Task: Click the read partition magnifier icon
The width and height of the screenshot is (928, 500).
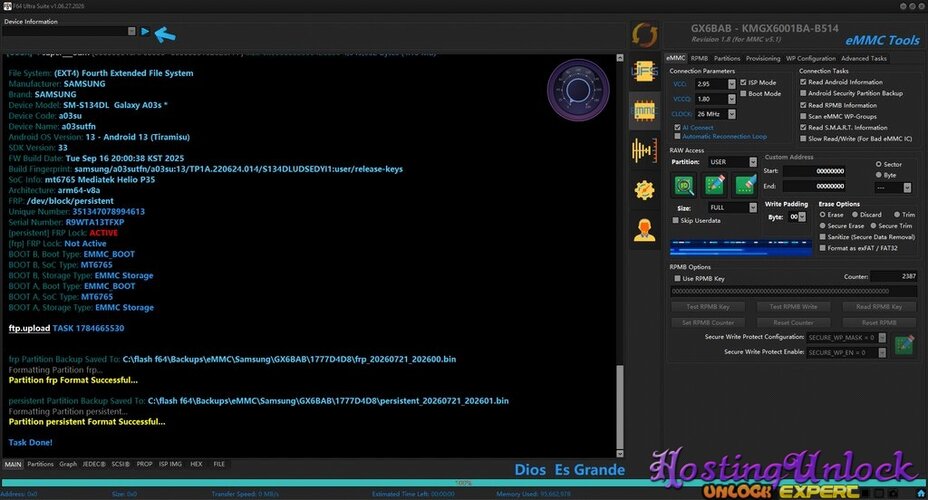Action: 684,185
